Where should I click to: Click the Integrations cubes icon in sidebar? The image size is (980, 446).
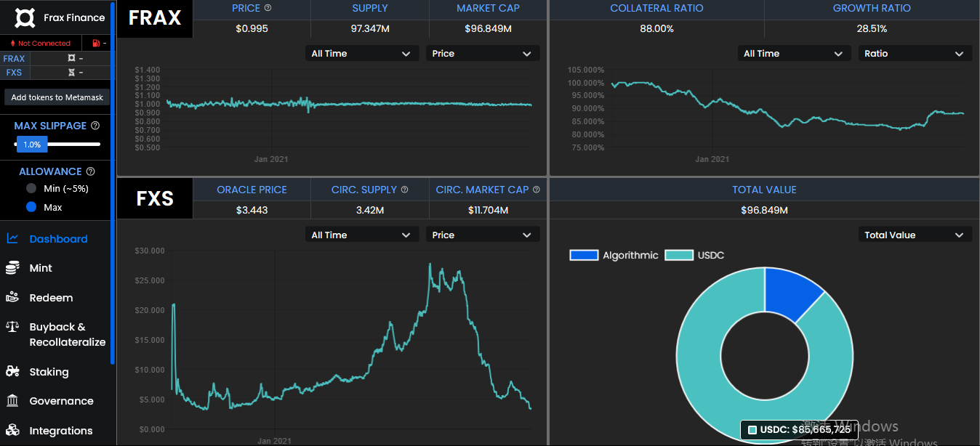point(12,430)
